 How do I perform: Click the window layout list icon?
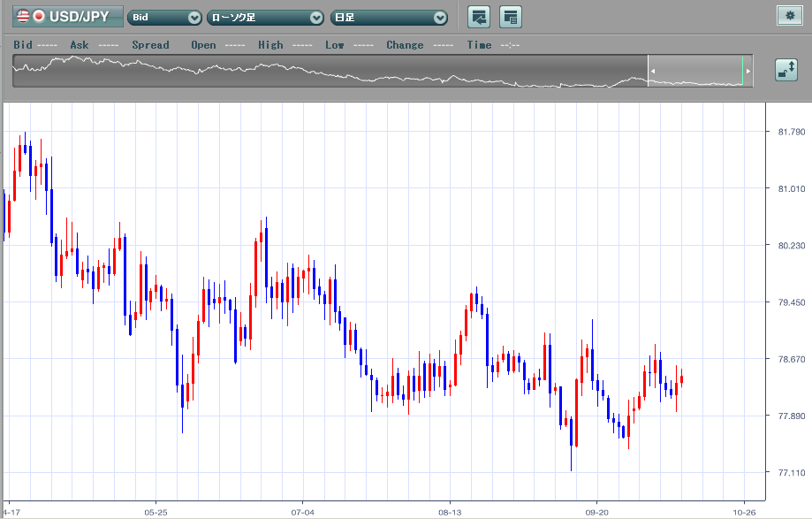click(x=510, y=17)
